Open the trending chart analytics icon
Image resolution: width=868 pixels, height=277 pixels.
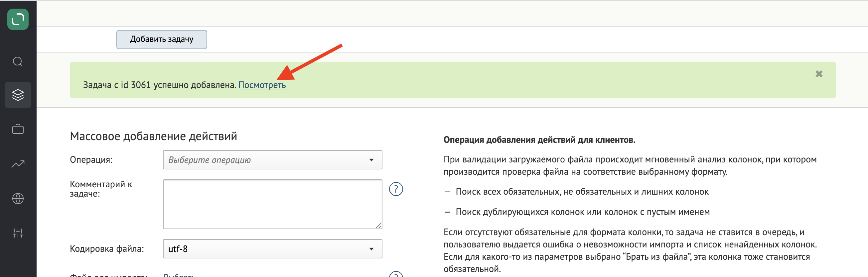click(18, 164)
